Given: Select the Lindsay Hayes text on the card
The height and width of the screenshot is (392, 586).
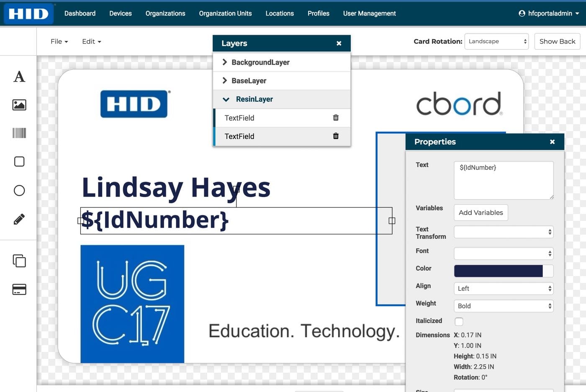Looking at the screenshot, I should pyautogui.click(x=176, y=187).
